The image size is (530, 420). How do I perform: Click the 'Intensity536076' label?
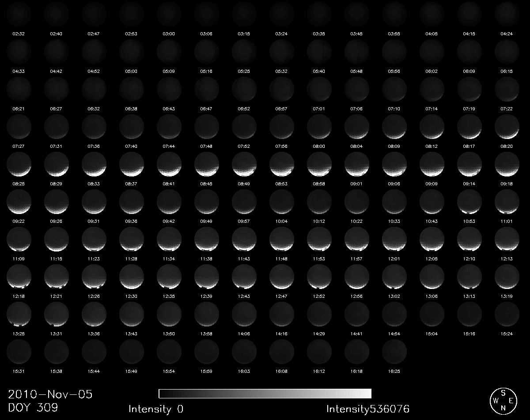click(x=368, y=409)
